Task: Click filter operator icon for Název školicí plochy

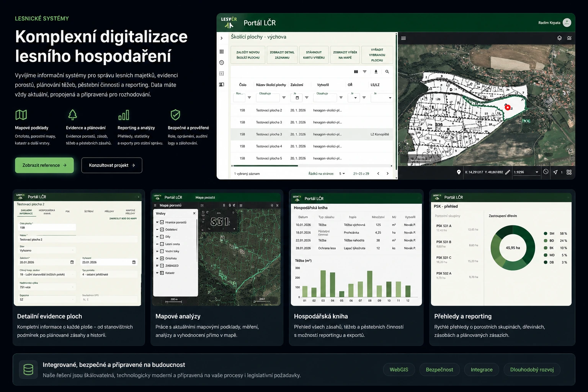Action: pyautogui.click(x=284, y=98)
